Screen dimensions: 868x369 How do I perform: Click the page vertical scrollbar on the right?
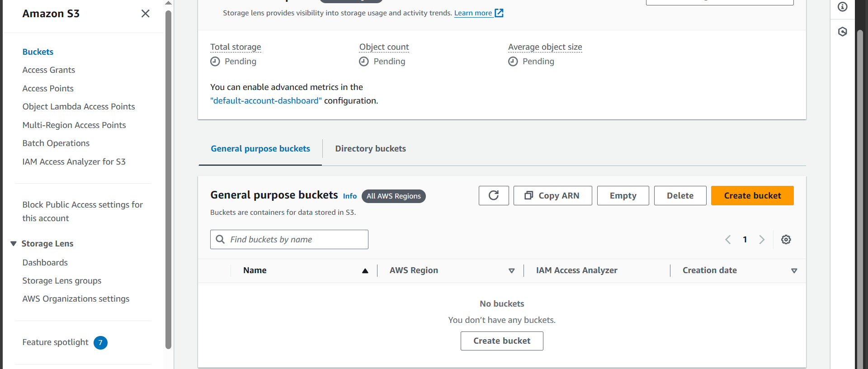860,199
